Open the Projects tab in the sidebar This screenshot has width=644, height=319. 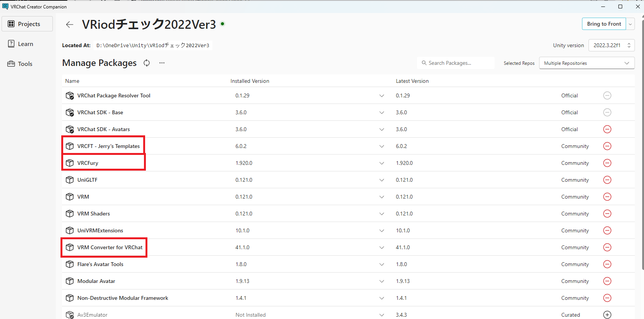[x=27, y=24]
